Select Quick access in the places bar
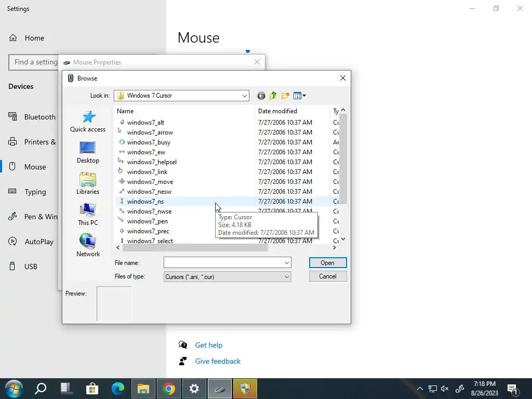The width and height of the screenshot is (532, 399). (88, 121)
